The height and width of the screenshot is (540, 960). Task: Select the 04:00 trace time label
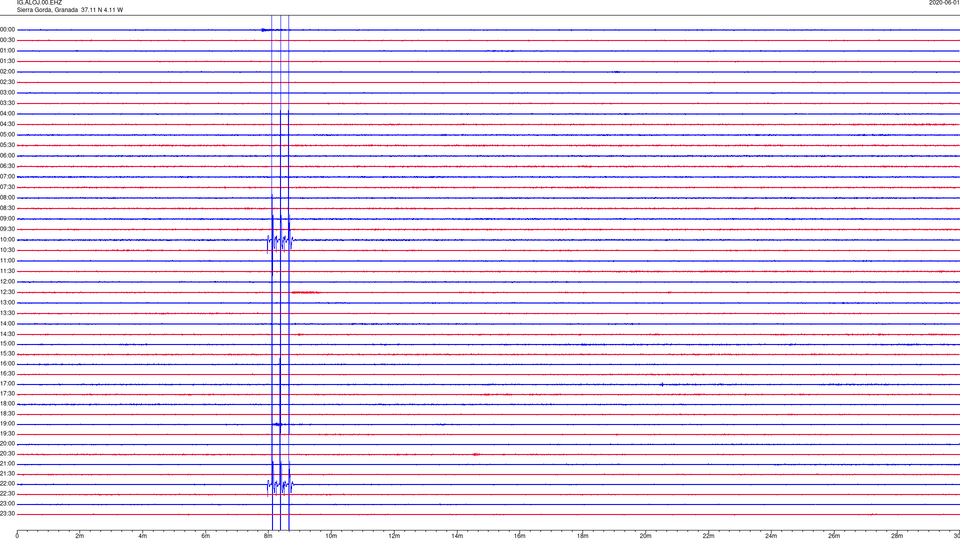tap(7, 113)
